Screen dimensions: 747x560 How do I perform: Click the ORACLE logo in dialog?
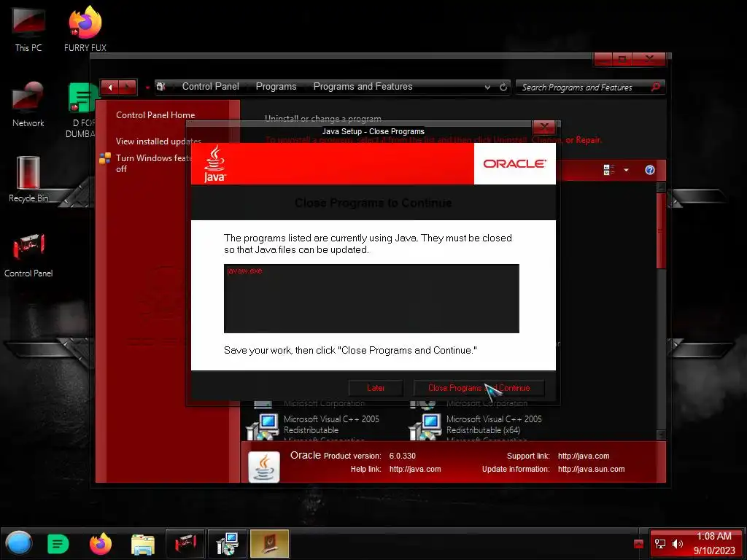click(514, 163)
